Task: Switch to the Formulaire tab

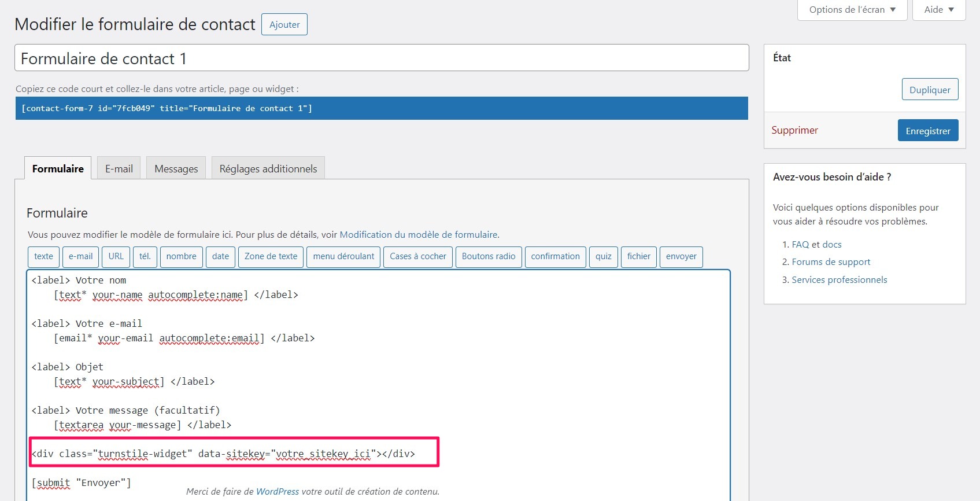Action: click(58, 168)
